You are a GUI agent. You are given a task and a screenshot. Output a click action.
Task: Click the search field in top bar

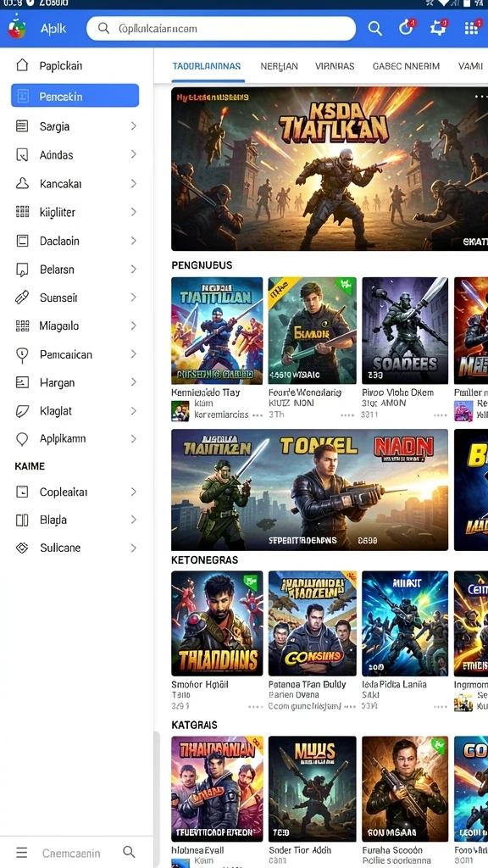(x=221, y=29)
